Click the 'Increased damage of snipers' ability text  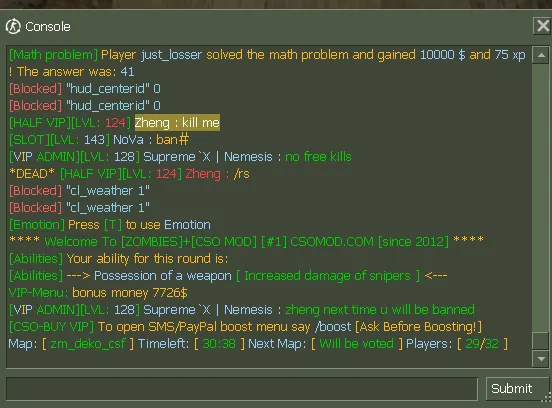pyautogui.click(x=327, y=276)
